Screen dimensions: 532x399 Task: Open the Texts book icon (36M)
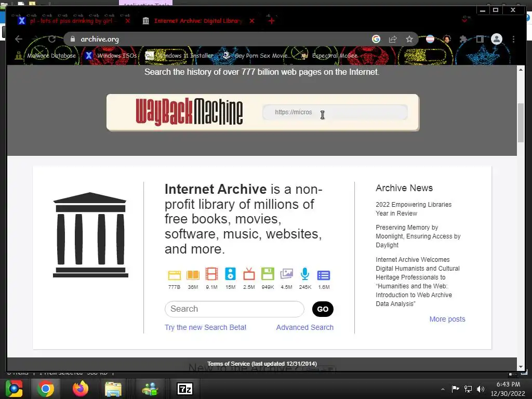193,274
